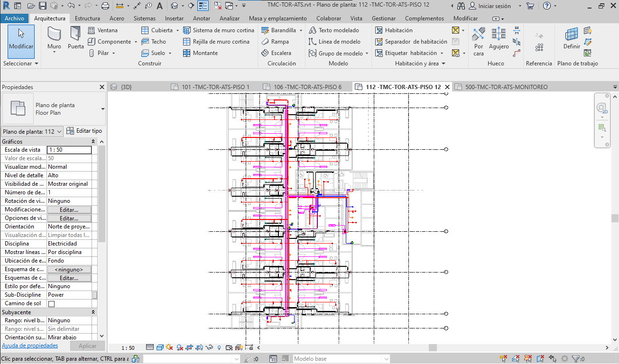Image resolution: width=619 pixels, height=364 pixels.
Task: Open the Ayuda de propiedades link
Action: click(30, 346)
